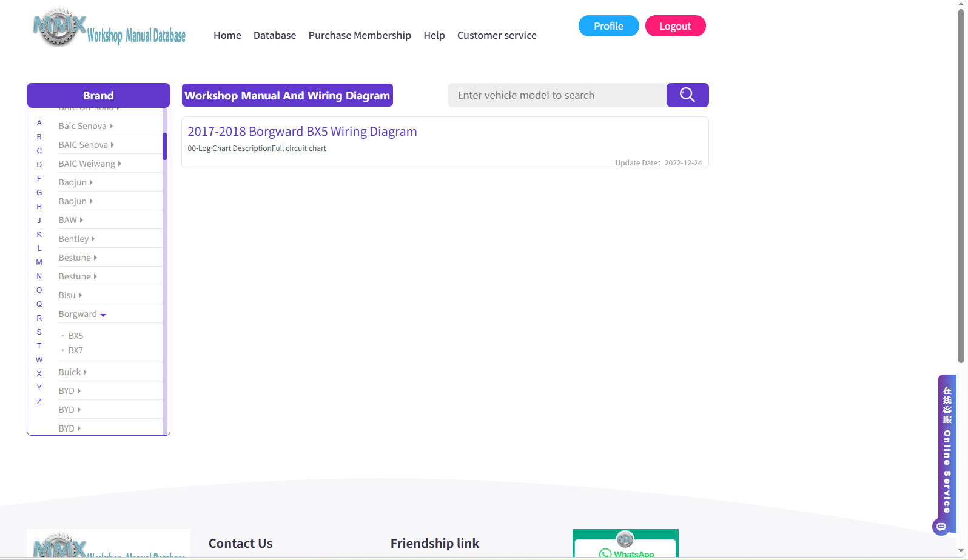Expand the Bisu brand
The width and height of the screenshot is (968, 560).
[70, 295]
